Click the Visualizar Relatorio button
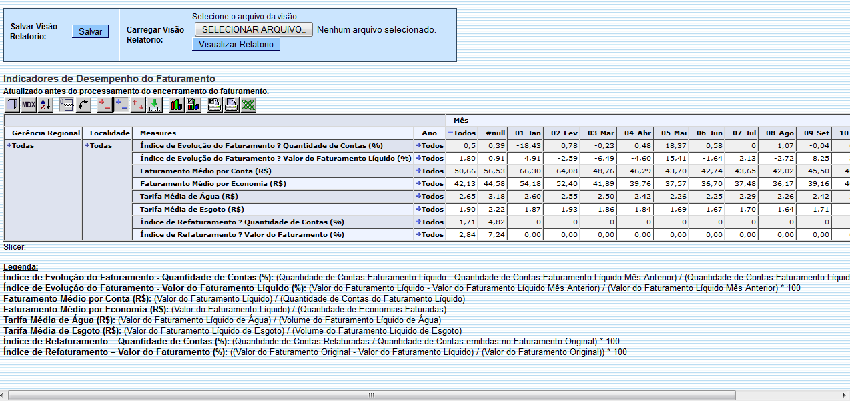This screenshot has width=868, height=401. pyautogui.click(x=236, y=44)
